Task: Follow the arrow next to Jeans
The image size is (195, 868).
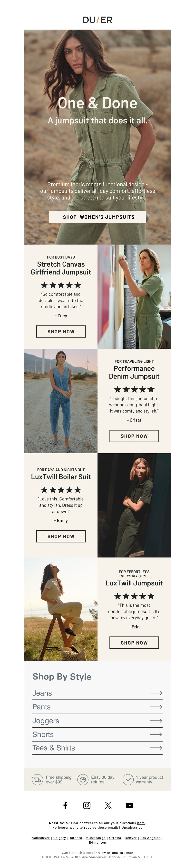Action: (156, 693)
